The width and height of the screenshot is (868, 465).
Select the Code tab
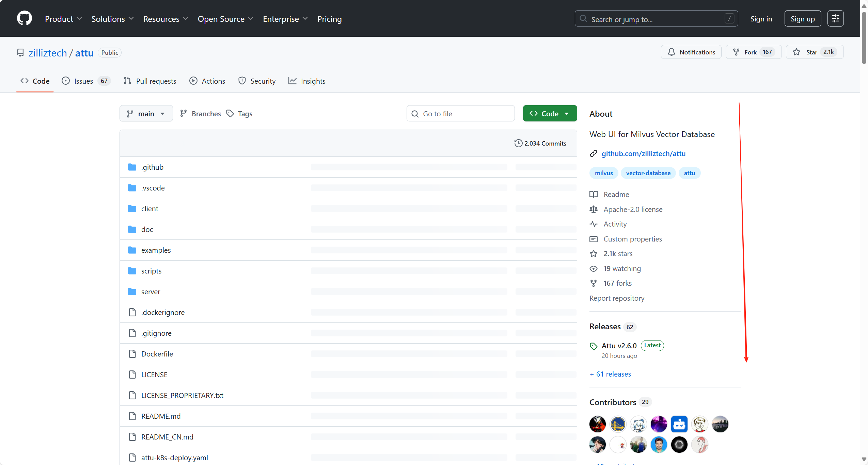(35, 81)
